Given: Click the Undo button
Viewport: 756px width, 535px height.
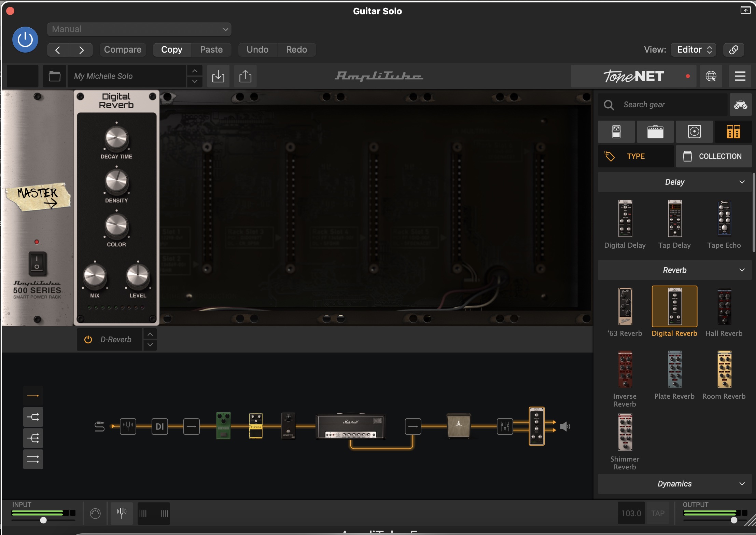Looking at the screenshot, I should 257,50.
